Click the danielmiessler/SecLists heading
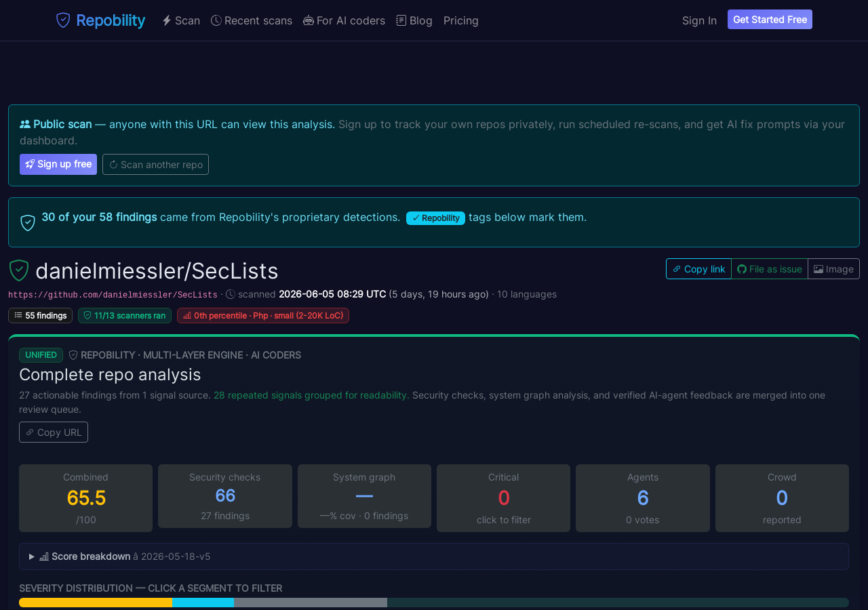Image resolution: width=868 pixels, height=610 pixels. click(x=157, y=271)
